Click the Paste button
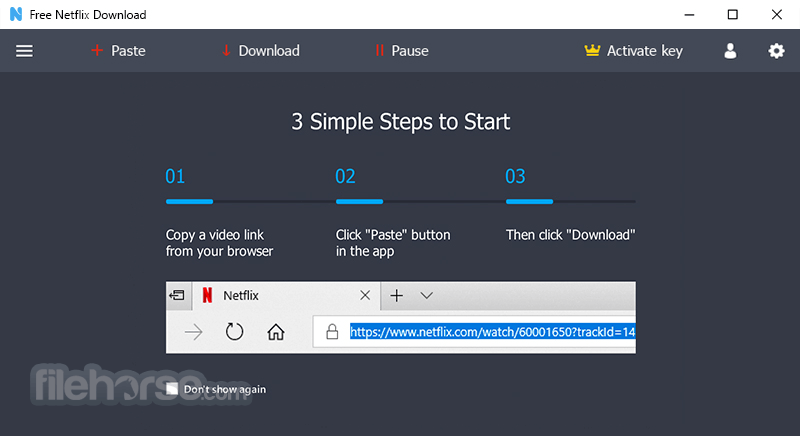Viewport: 800px width, 436px height. (118, 51)
